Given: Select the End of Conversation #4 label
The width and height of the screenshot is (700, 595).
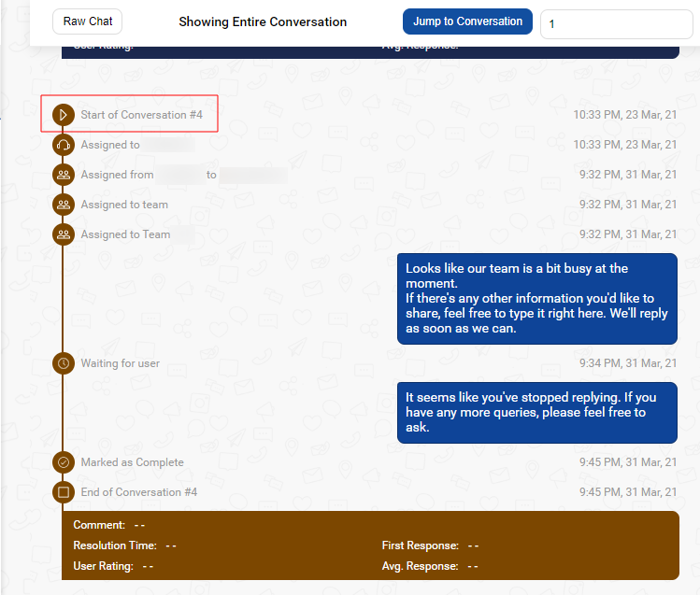Looking at the screenshot, I should pyautogui.click(x=139, y=492).
